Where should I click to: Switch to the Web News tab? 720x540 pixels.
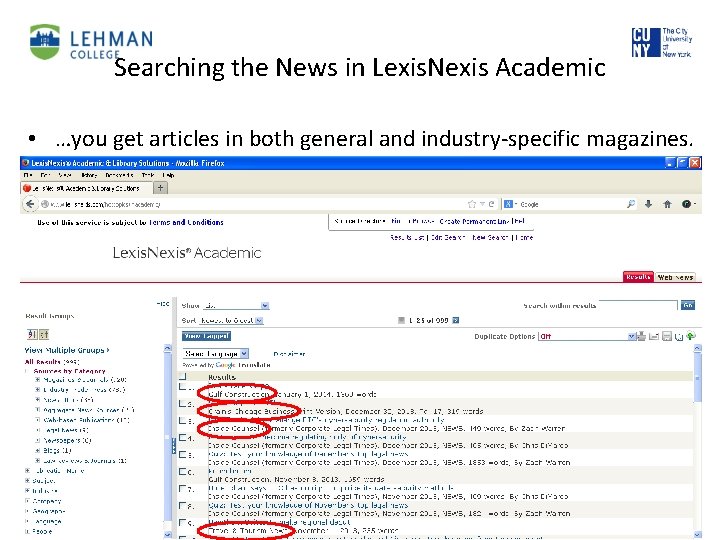coord(675,277)
